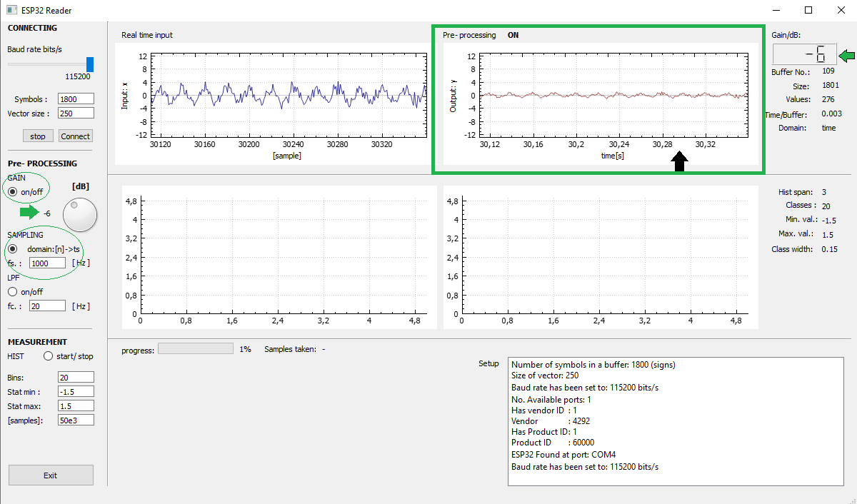Click the Pre-processing 'ON' status label
Screen dimensions: 857x504
[x=513, y=35]
